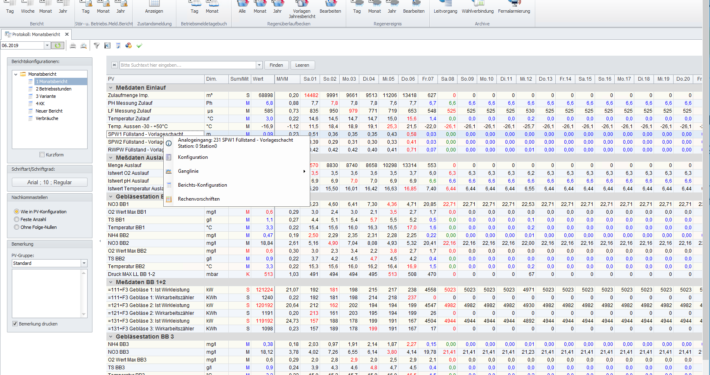Collapse the Meßdaten Einlauf group
The height and width of the screenshot is (375, 710).
110,87
